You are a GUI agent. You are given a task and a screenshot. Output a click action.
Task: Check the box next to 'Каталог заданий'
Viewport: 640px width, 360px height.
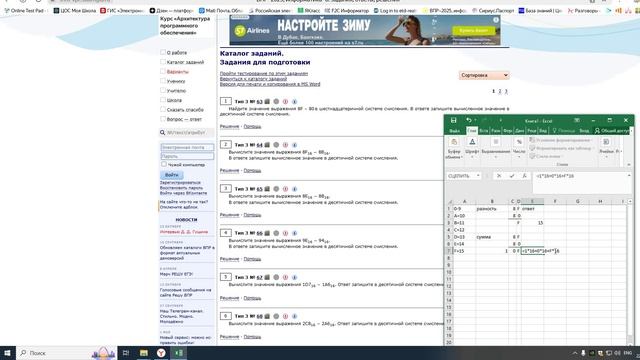pyautogui.click(x=163, y=62)
